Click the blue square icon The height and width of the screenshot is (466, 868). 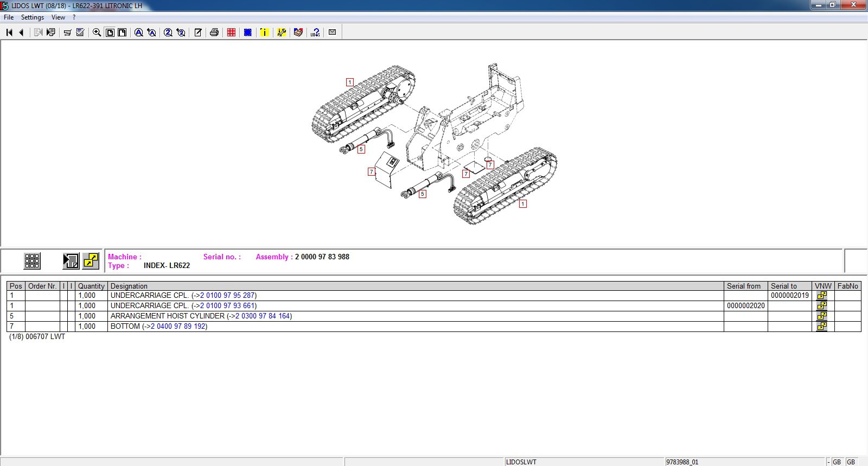click(248, 33)
